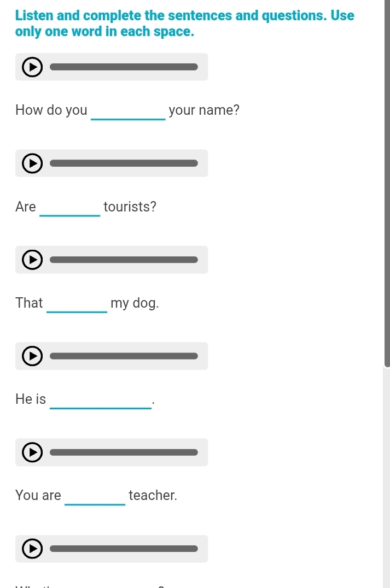Play audio above the 'He is' sentence
The width and height of the screenshot is (390, 588).
click(32, 356)
